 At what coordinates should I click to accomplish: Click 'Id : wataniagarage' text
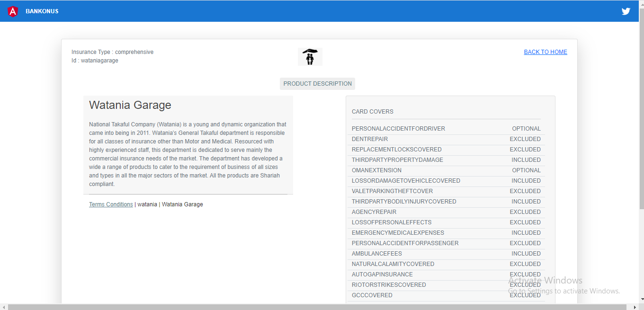[x=95, y=61]
